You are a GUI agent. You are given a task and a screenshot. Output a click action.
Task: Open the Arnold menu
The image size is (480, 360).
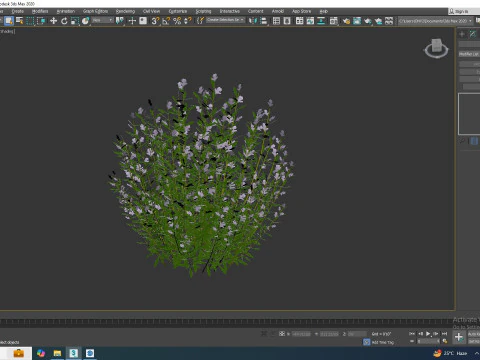(278, 11)
